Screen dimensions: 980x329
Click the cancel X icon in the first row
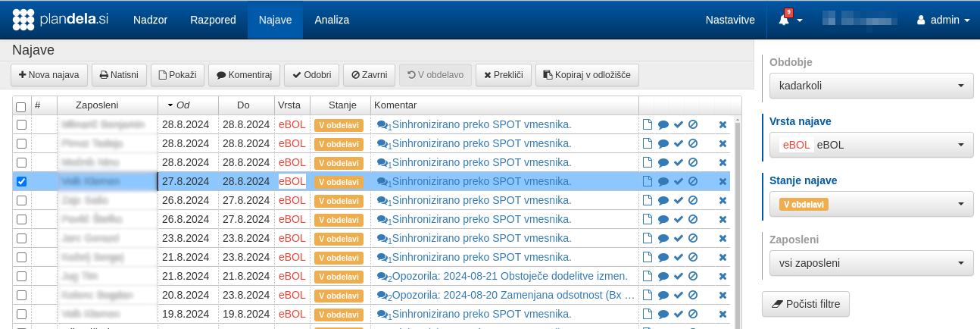(x=723, y=125)
